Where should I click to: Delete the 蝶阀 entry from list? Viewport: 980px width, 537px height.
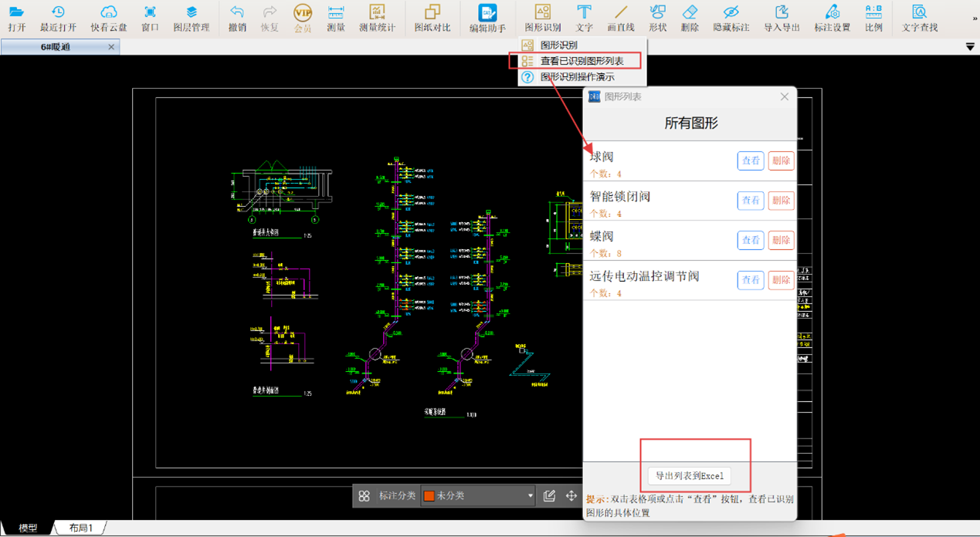pos(781,241)
